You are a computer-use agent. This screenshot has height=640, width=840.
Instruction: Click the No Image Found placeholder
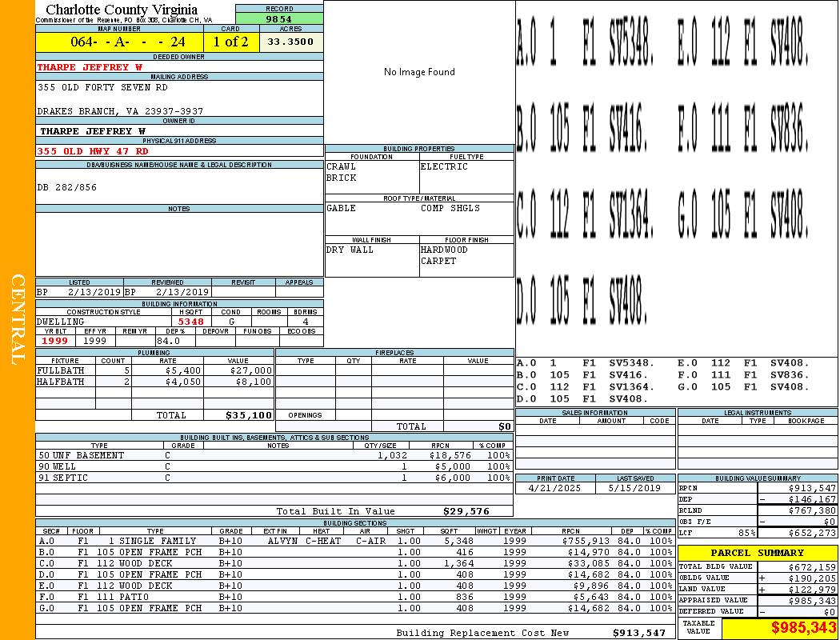419,72
